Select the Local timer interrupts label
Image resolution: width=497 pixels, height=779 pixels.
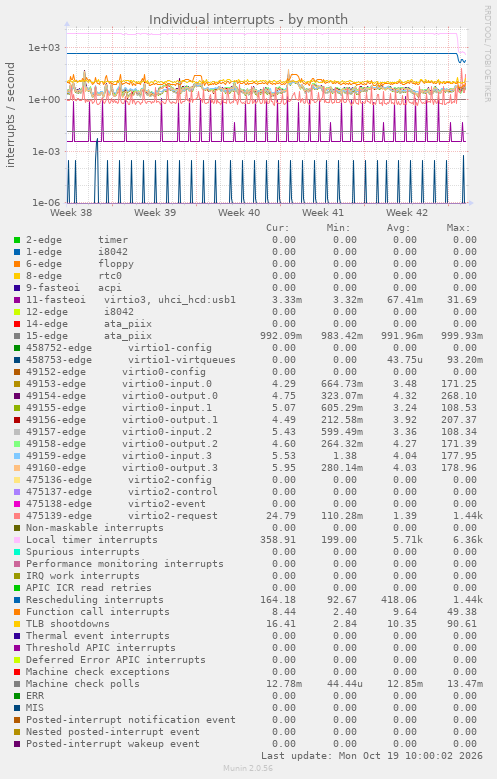(x=92, y=540)
